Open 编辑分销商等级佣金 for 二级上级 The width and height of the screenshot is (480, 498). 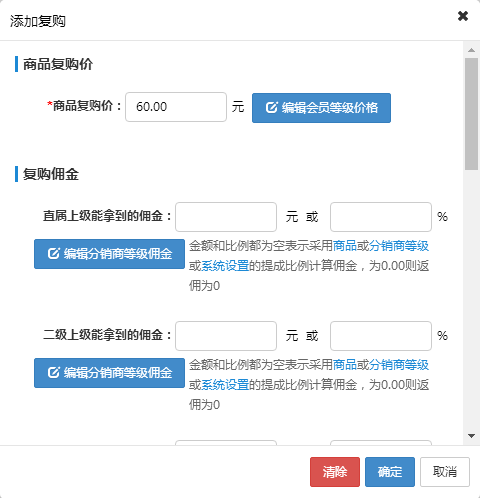tap(109, 373)
